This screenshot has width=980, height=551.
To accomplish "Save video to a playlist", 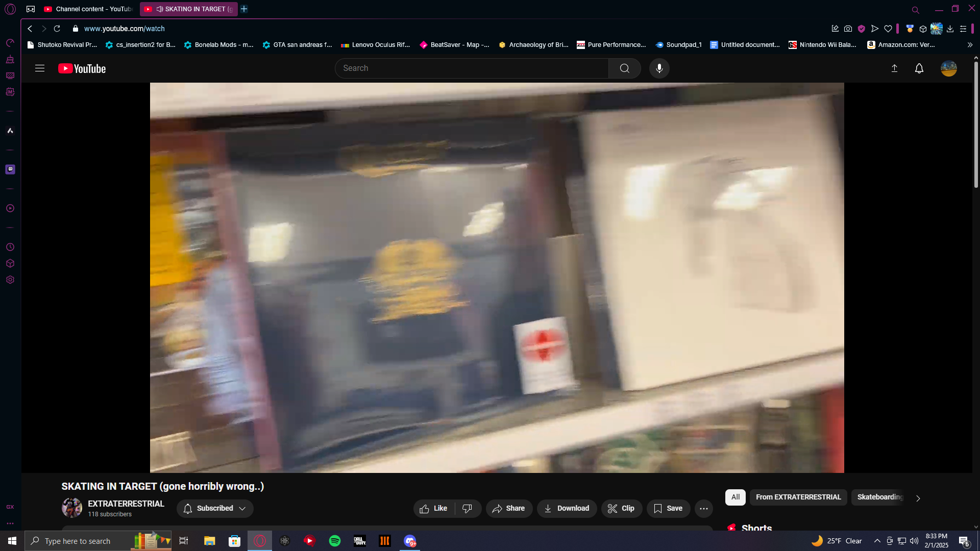I will pyautogui.click(x=668, y=508).
